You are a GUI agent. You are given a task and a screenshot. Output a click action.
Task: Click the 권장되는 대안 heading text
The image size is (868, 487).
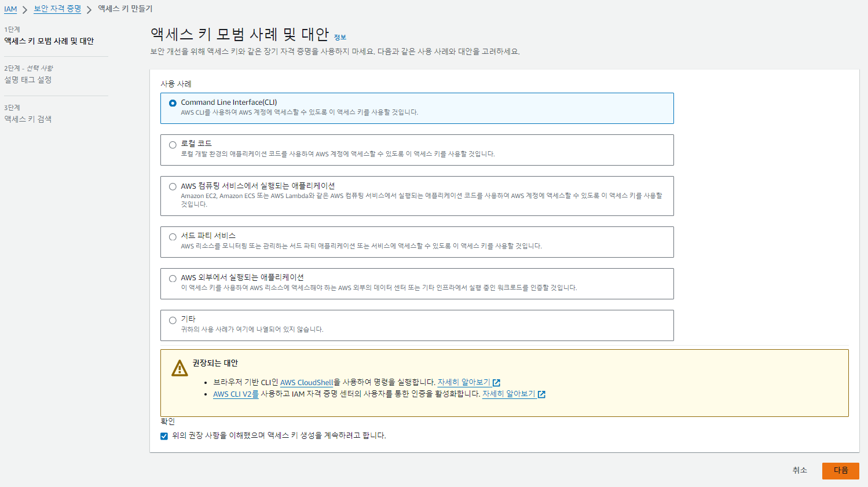coord(215,363)
